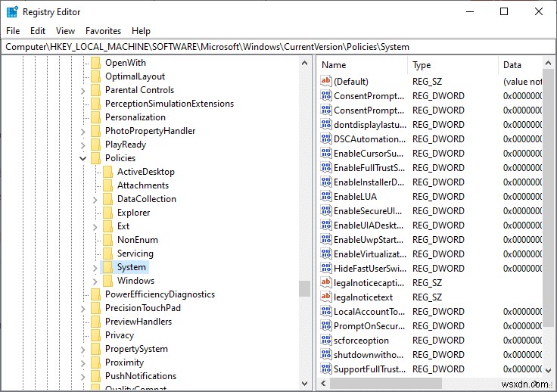
Task: Select the (Default) value string icon
Action: click(325, 81)
